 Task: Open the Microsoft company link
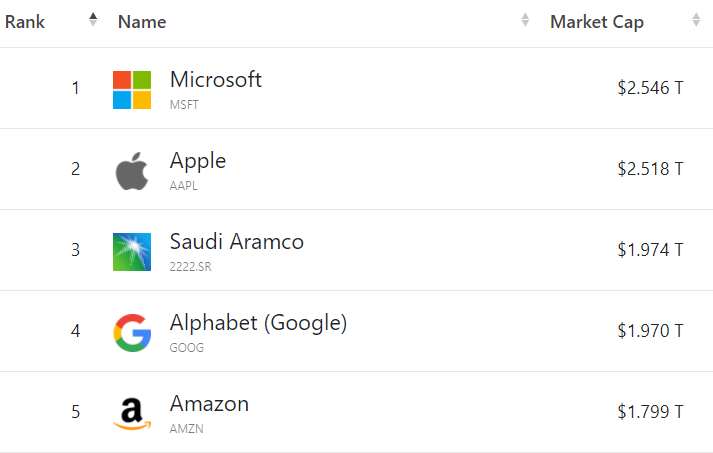coord(216,80)
